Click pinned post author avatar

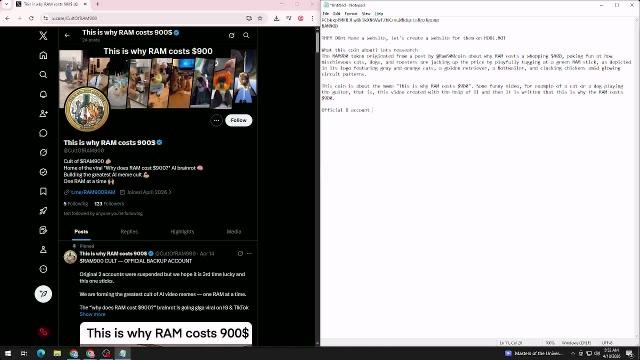(x=70, y=257)
